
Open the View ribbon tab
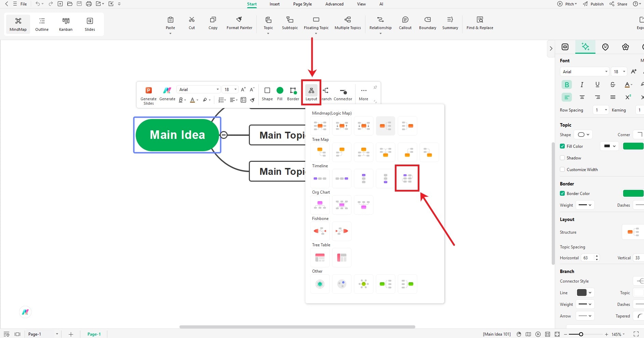tap(361, 4)
